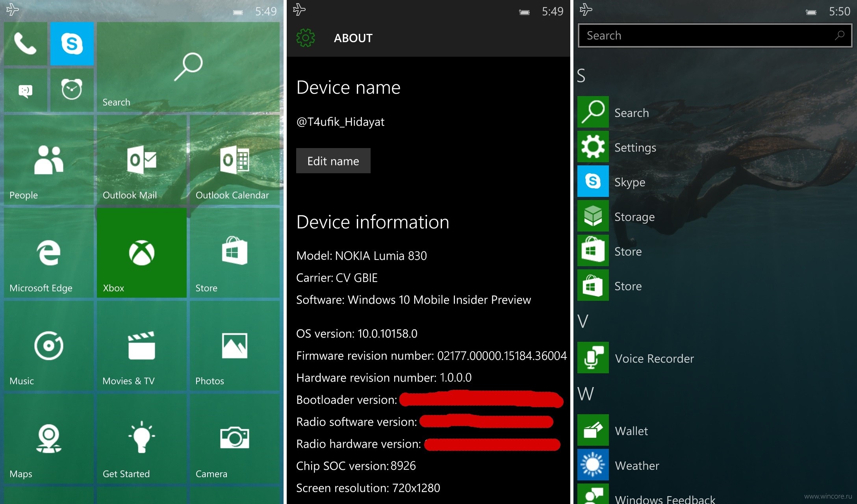Launch Skype from the small blue Start tile
The image size is (857, 504).
(x=72, y=43)
